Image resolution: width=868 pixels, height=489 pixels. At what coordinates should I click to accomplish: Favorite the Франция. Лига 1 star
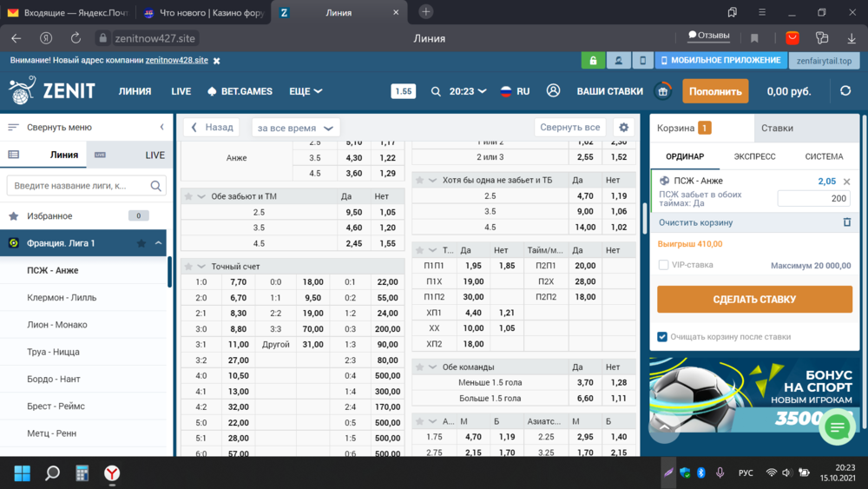(141, 243)
